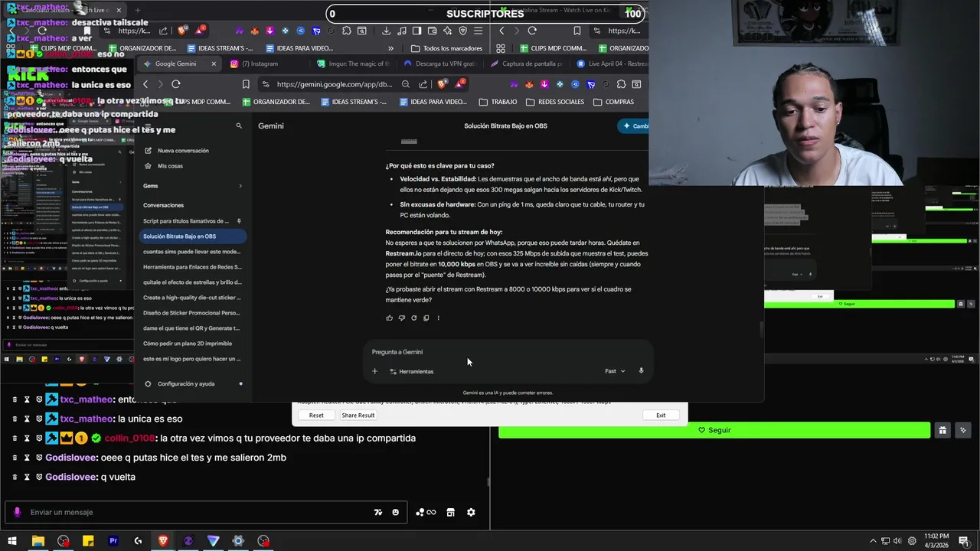Open 'cuantas sims puede llevar' conversation

tap(191, 252)
